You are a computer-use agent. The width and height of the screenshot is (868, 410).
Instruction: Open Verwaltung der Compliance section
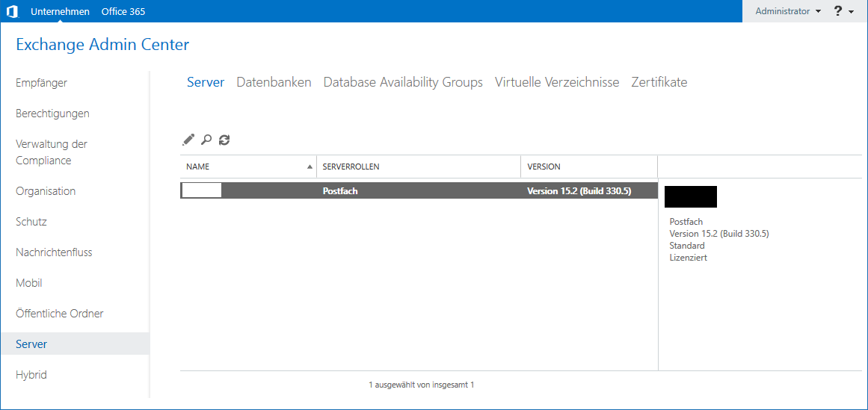point(52,152)
